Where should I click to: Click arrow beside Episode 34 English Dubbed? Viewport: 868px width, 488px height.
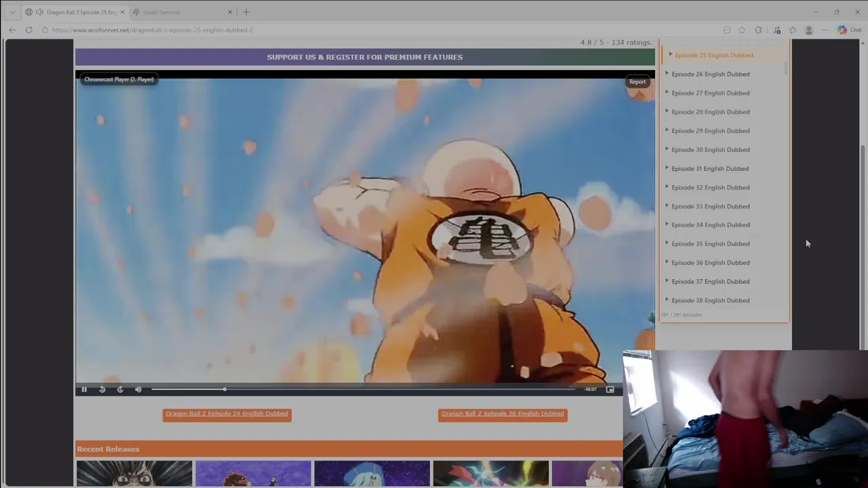coord(667,224)
